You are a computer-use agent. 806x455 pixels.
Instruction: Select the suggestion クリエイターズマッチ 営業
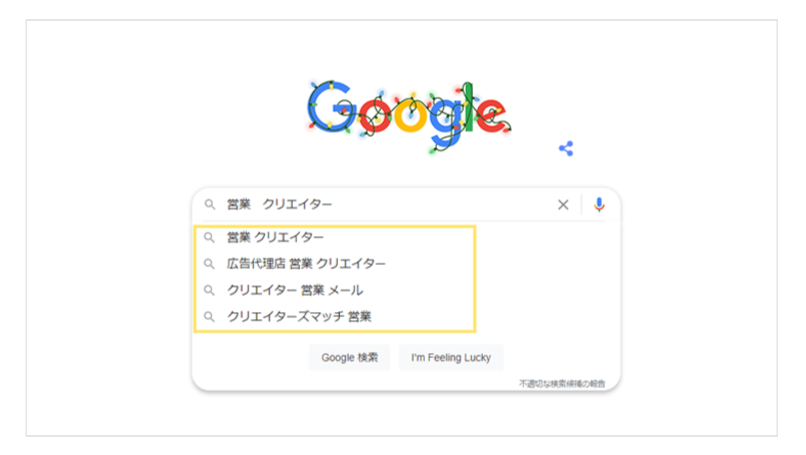pyautogui.click(x=299, y=317)
